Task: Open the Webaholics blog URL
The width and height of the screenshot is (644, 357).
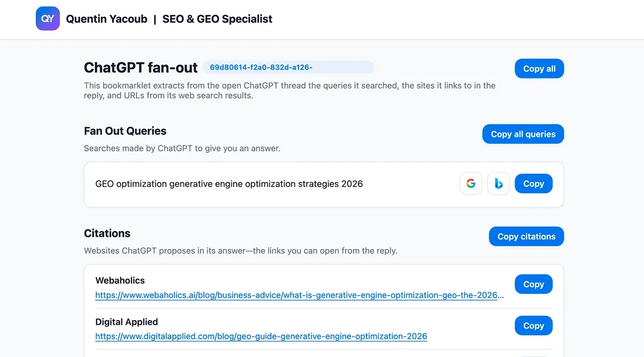Action: coord(299,295)
